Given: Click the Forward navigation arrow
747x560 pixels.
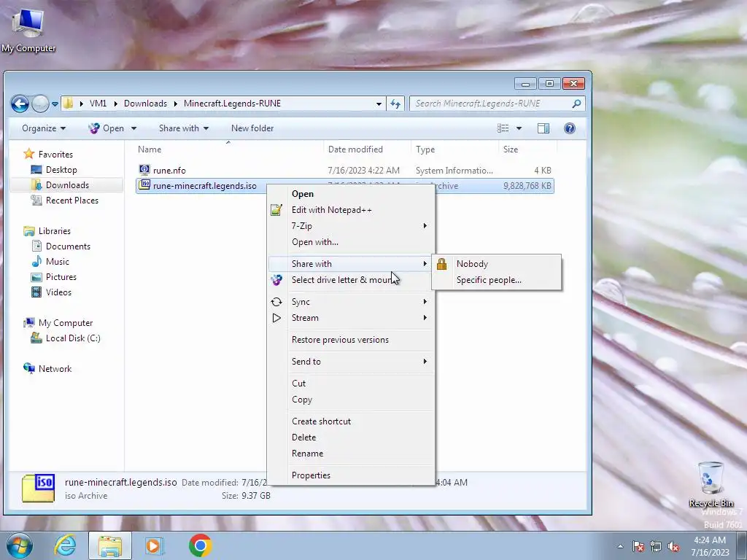Looking at the screenshot, I should click(x=40, y=104).
